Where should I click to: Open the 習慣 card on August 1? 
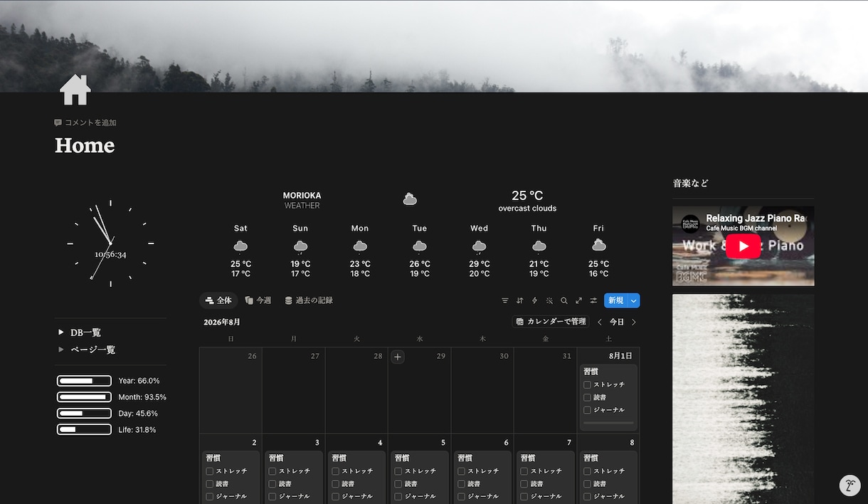(x=608, y=397)
